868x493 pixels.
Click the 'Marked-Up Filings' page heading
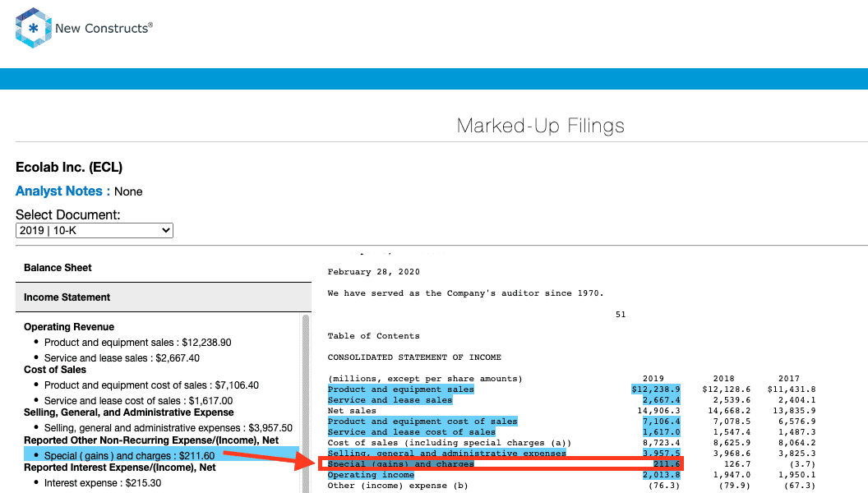[x=541, y=127]
